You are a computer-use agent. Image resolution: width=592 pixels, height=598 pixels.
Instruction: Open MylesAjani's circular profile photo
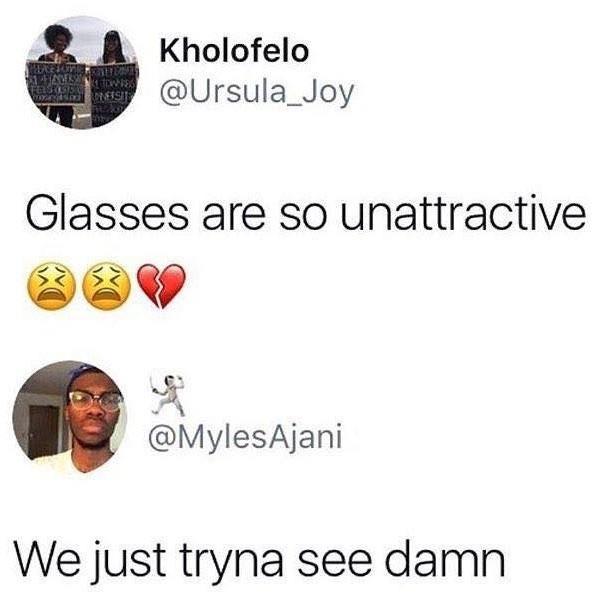(x=69, y=417)
